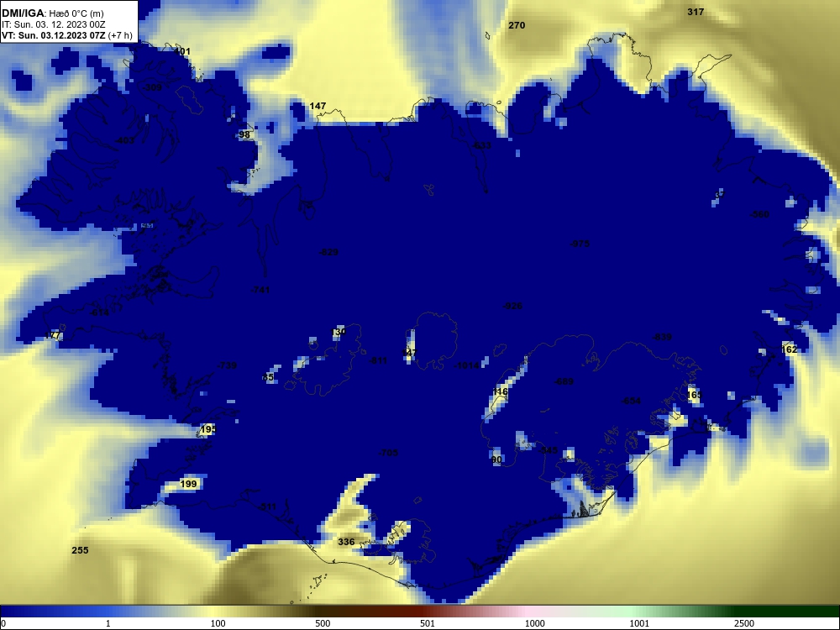Click the map value '255'

(80, 550)
